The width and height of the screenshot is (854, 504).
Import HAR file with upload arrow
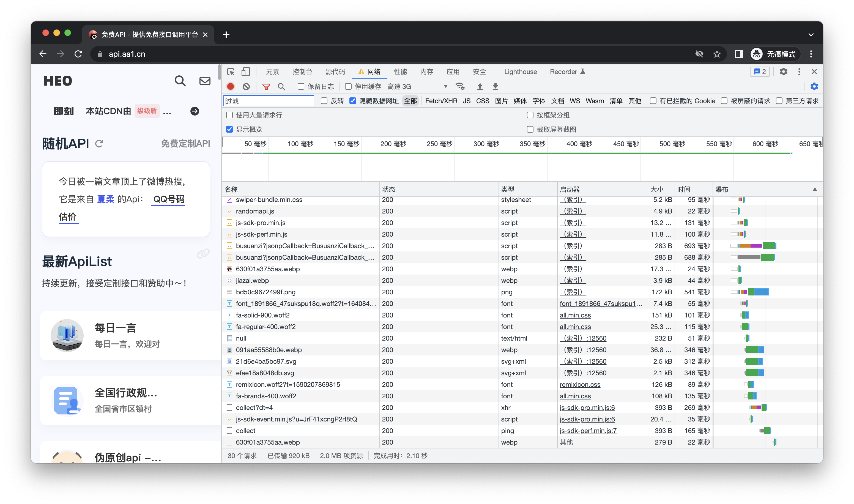pos(480,87)
